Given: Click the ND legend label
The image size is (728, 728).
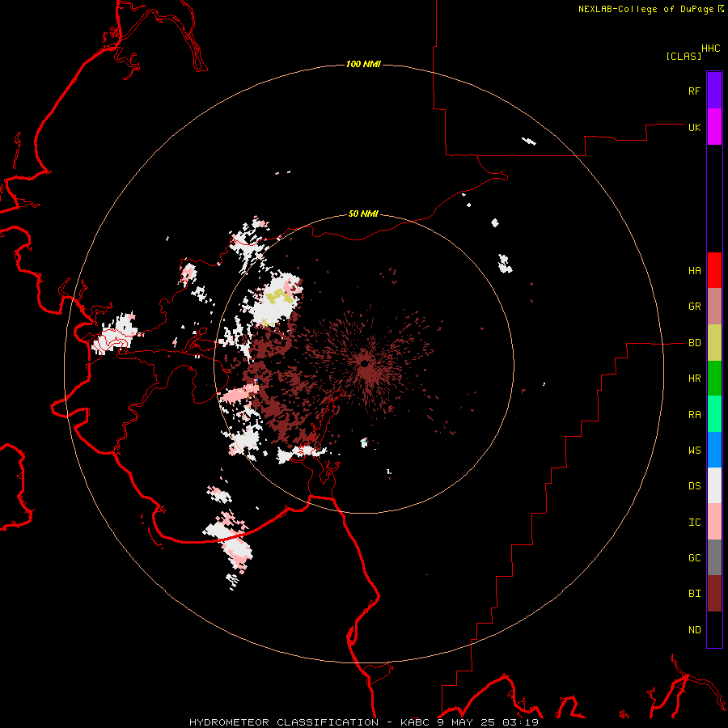Looking at the screenshot, I should pos(694,630).
